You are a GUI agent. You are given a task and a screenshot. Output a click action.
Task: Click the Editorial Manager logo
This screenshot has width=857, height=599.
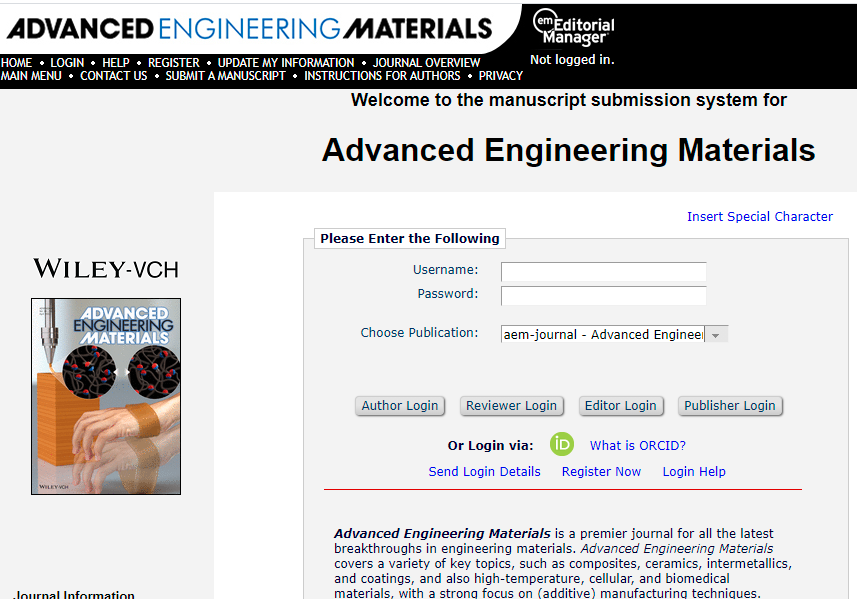573,27
